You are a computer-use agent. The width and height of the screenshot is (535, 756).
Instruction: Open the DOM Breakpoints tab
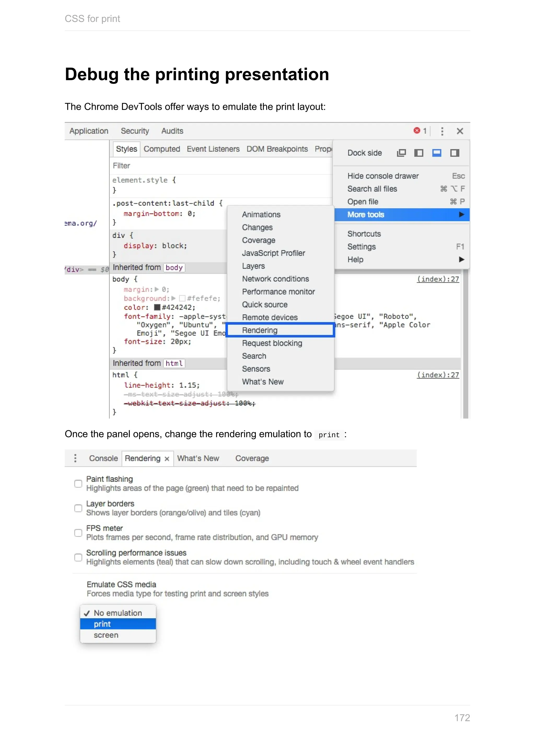[x=277, y=149]
